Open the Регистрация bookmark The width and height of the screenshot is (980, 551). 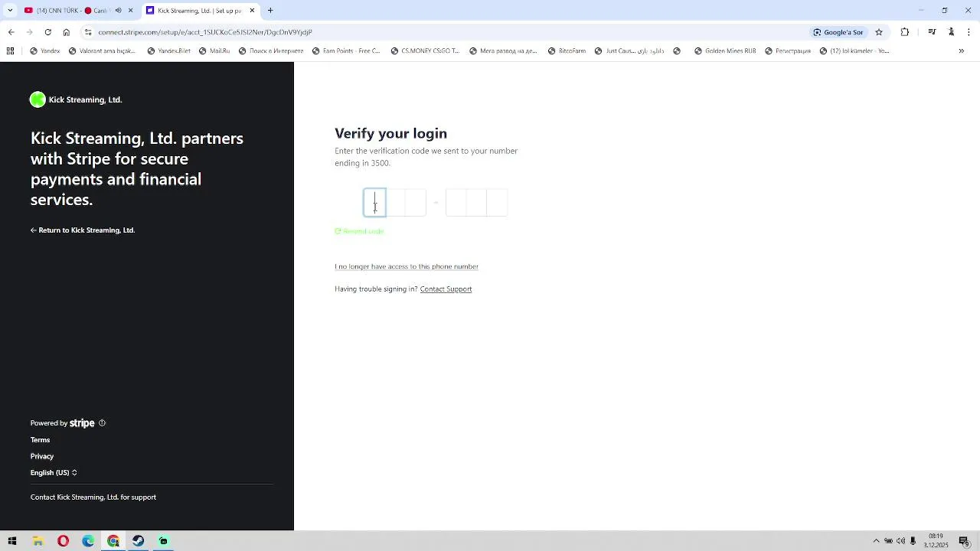click(788, 51)
